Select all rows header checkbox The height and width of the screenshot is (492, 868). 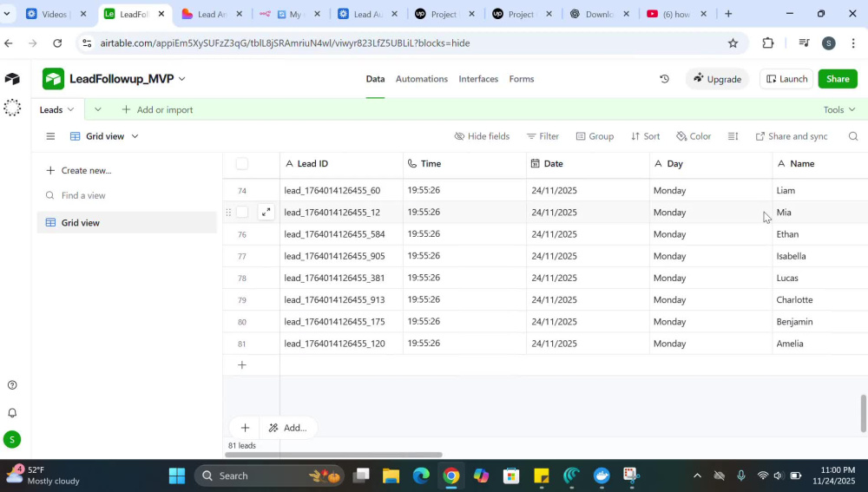pyautogui.click(x=242, y=164)
